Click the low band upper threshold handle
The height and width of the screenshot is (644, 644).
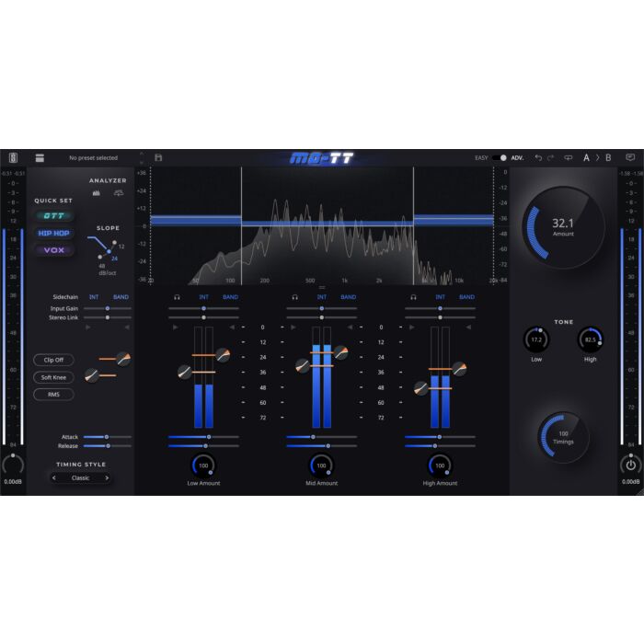tap(223, 355)
